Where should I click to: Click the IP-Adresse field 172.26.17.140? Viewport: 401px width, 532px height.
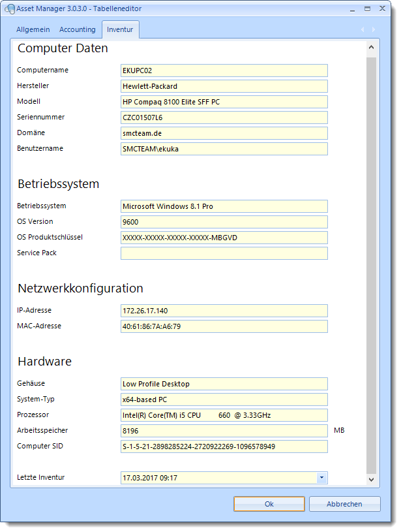(x=224, y=311)
